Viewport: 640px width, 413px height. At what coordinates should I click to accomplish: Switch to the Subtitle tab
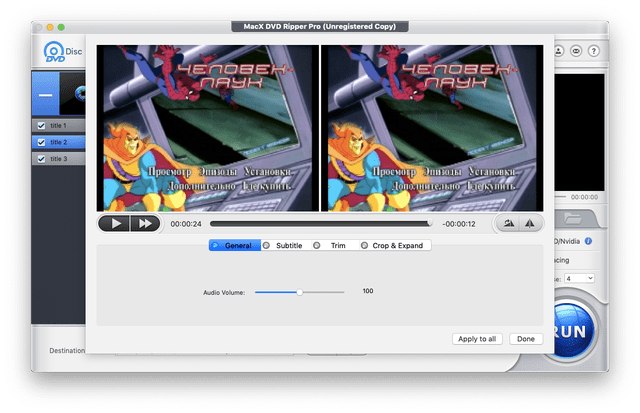(x=286, y=245)
